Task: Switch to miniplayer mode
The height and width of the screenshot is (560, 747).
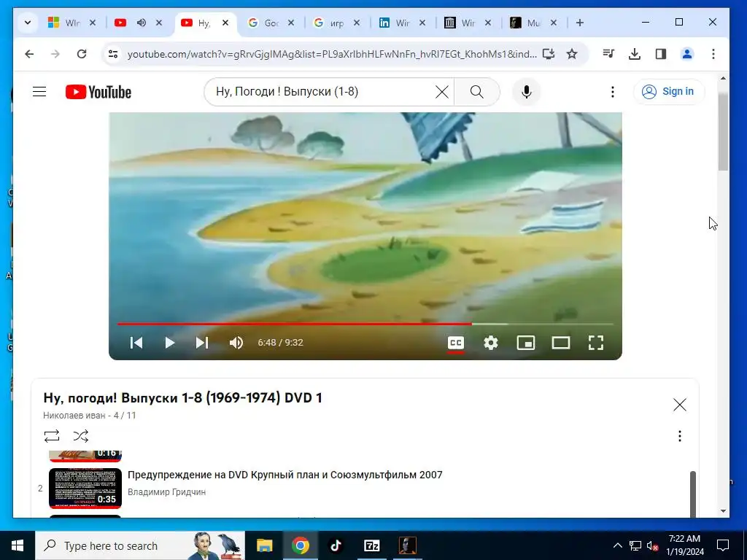Action: [x=526, y=343]
